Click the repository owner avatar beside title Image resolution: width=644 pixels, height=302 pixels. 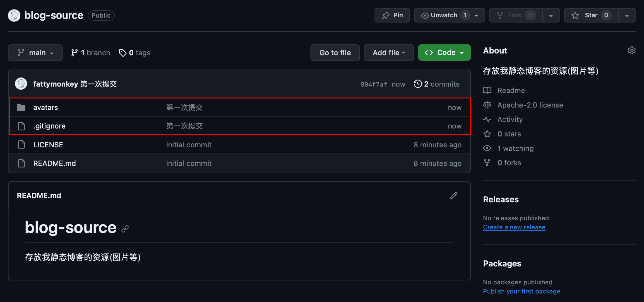pyautogui.click(x=14, y=15)
